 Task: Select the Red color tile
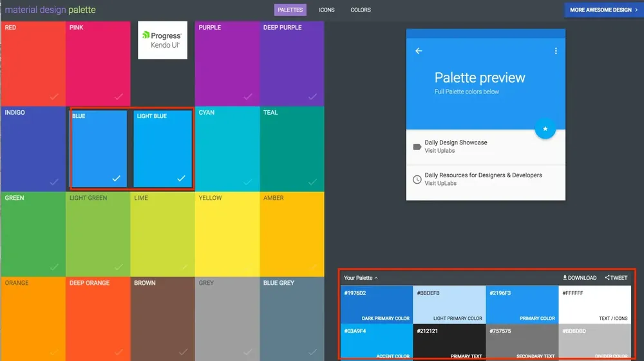click(x=33, y=64)
